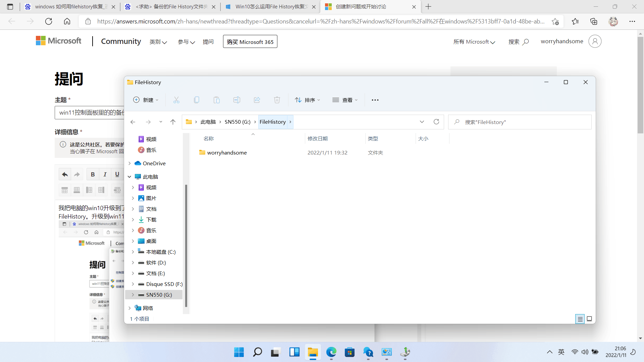Screen dimensions: 644x362
Task: Click the 购买 Microsoft 365 button
Action: pos(250,42)
